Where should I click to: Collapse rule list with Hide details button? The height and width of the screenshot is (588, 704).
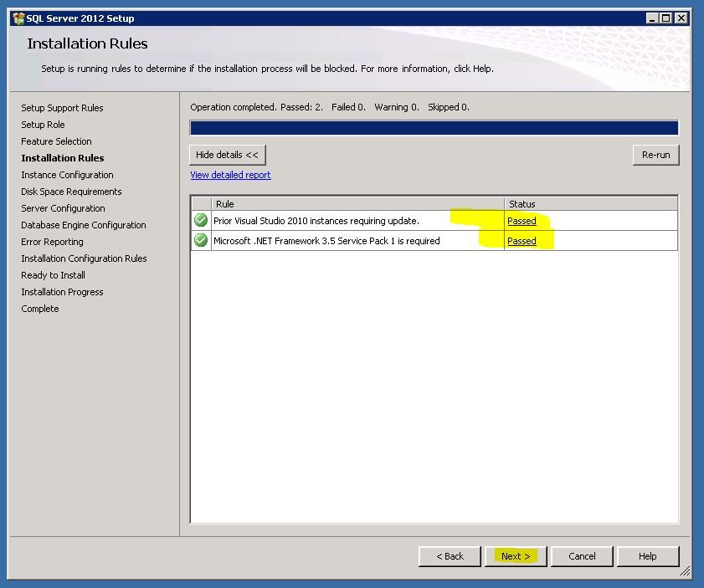point(227,155)
